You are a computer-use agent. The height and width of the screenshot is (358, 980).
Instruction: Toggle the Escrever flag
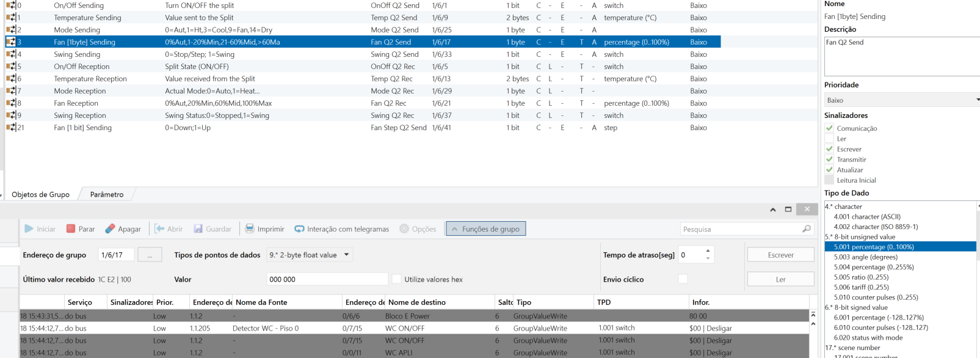coord(829,149)
